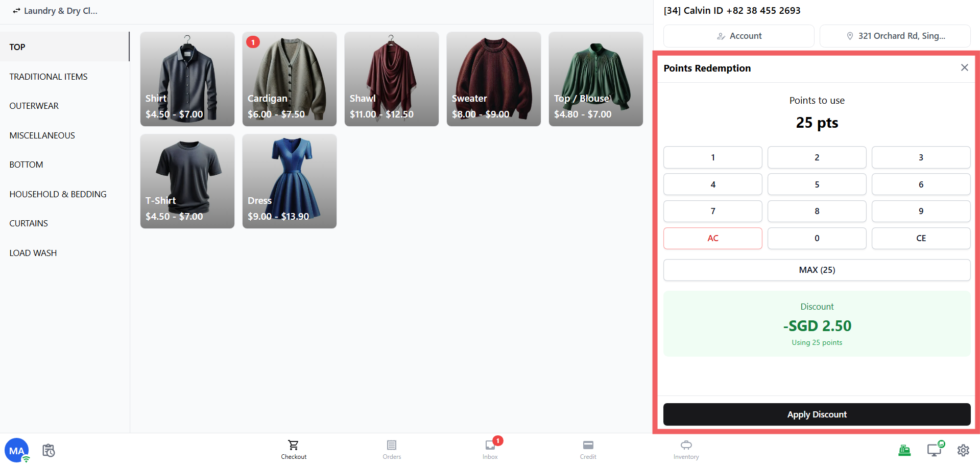Select the OUTERWEAR category

[64, 106]
